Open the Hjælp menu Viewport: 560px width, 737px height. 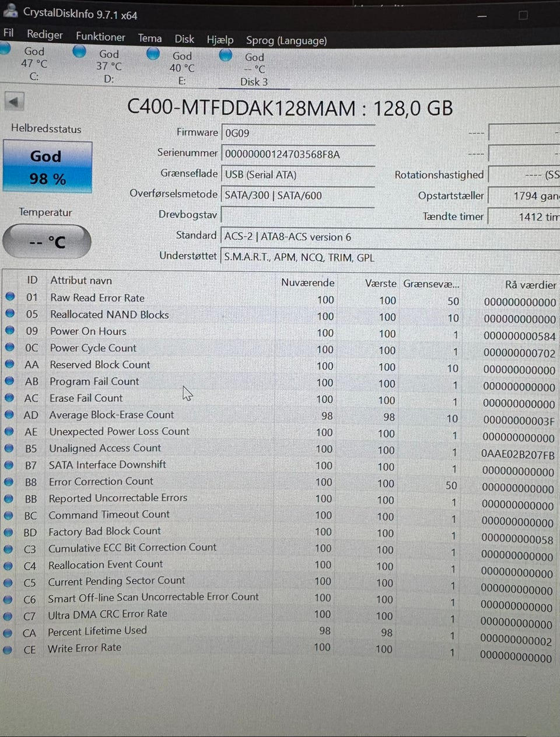point(220,40)
